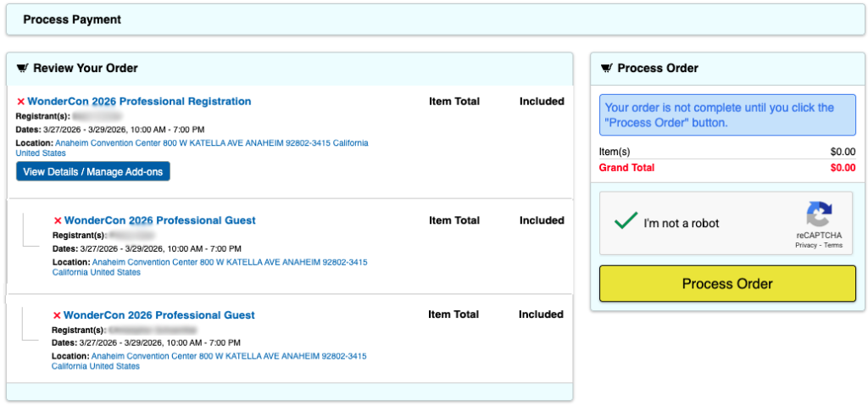Click the blue order-not-complete notice box
The width and height of the screenshot is (868, 406).
coord(727,115)
